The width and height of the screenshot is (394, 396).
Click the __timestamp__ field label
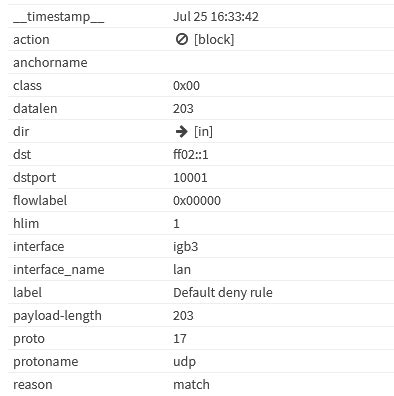click(59, 17)
